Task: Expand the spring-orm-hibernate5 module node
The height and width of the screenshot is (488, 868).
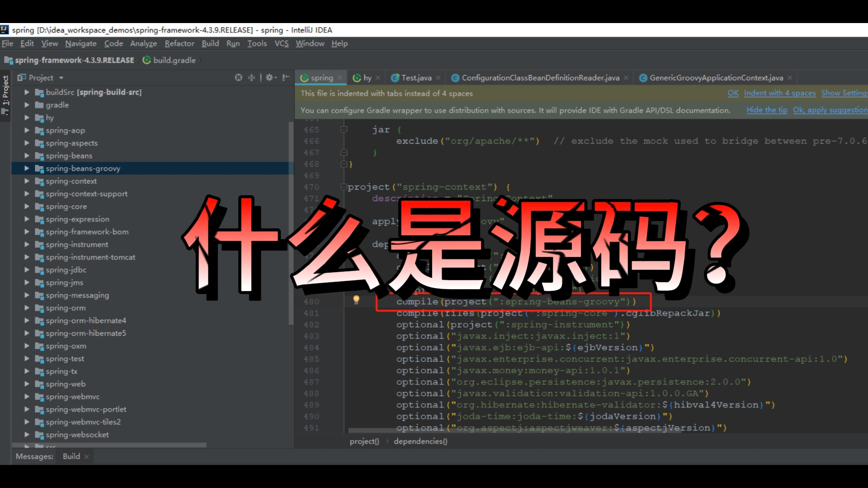Action: pyautogui.click(x=27, y=333)
